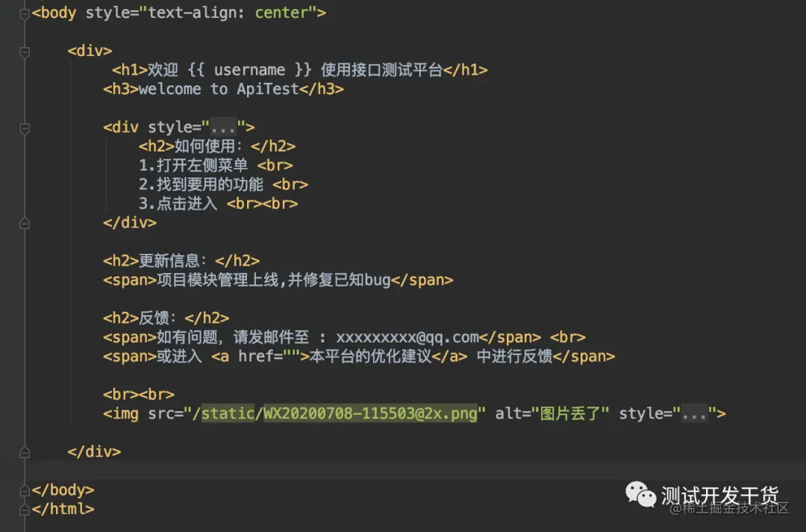This screenshot has width=806, height=532.
Task: Click the text '中进行反馈' in last span
Action: (x=514, y=356)
